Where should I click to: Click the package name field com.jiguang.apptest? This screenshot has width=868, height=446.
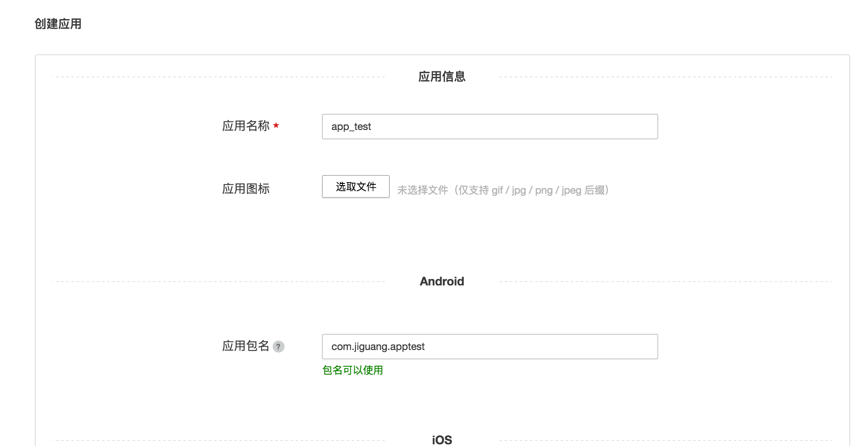click(x=490, y=347)
